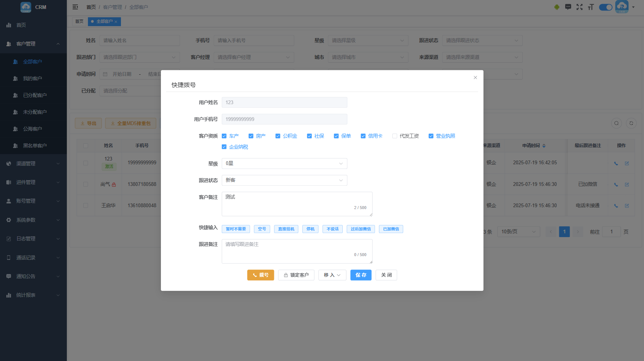Click the refresh icon above the table
Screen dimensions: 644x361
click(631, 123)
